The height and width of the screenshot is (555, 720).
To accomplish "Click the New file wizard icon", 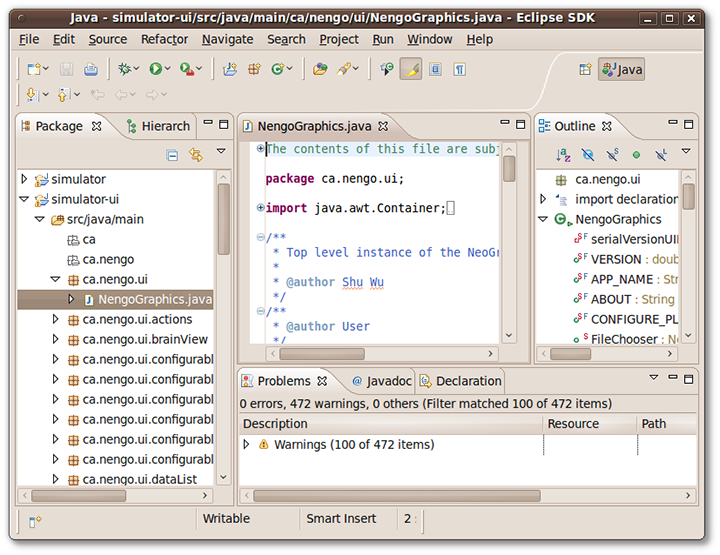I will tap(34, 69).
